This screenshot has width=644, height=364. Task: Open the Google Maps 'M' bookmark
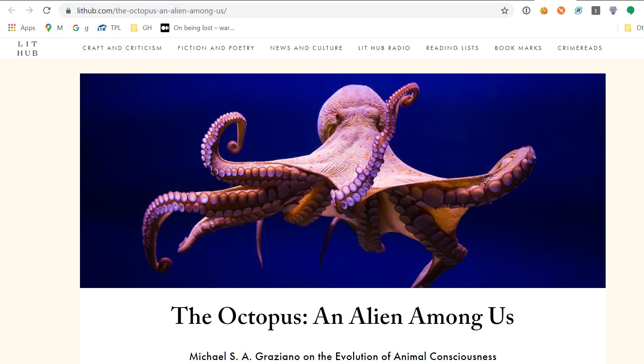[54, 28]
